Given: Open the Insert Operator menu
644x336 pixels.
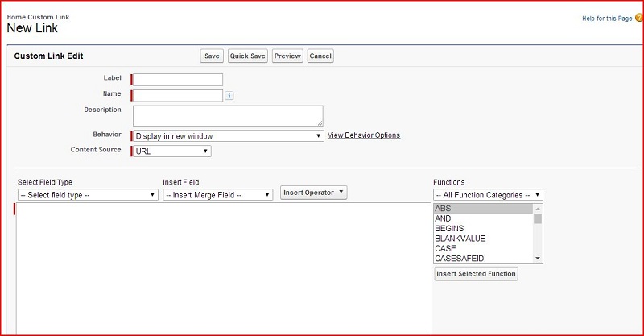Looking at the screenshot, I should [x=314, y=193].
